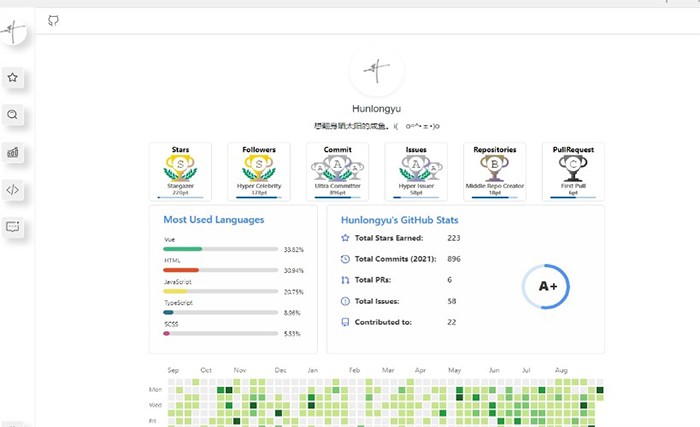Click the small avatar logo in sidebar

pos(13,31)
